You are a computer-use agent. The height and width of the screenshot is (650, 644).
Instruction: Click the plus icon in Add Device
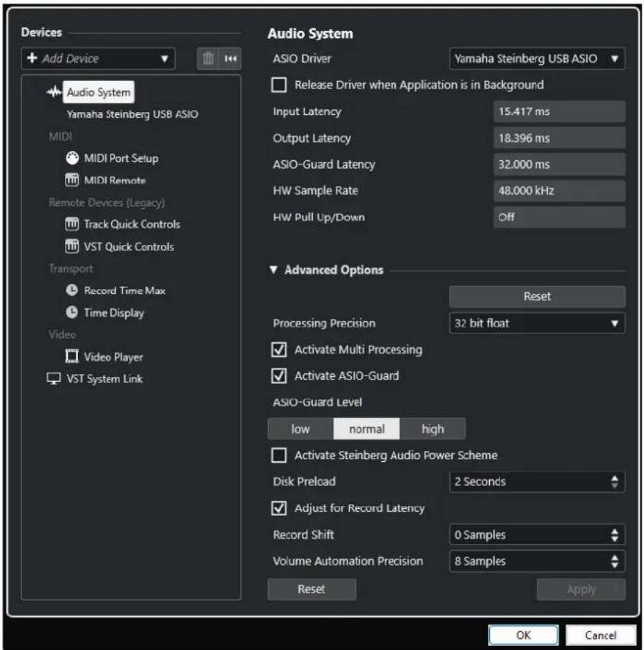pos(32,57)
